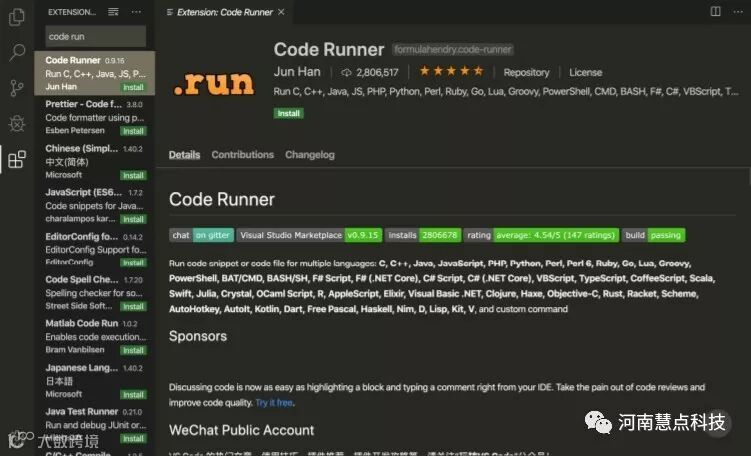751x456 pixels.
Task: Open Extensions panel more actions menu
Action: pos(137,12)
